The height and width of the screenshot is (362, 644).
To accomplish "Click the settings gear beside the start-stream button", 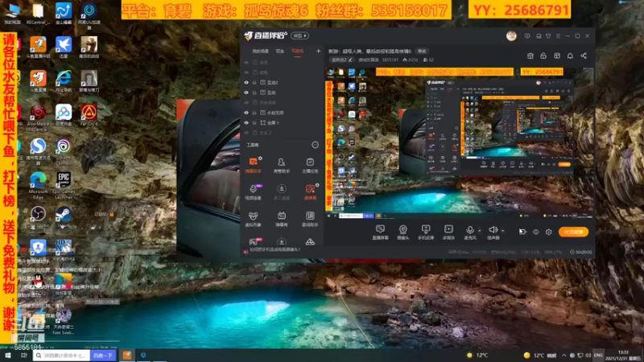I will pyautogui.click(x=549, y=232).
